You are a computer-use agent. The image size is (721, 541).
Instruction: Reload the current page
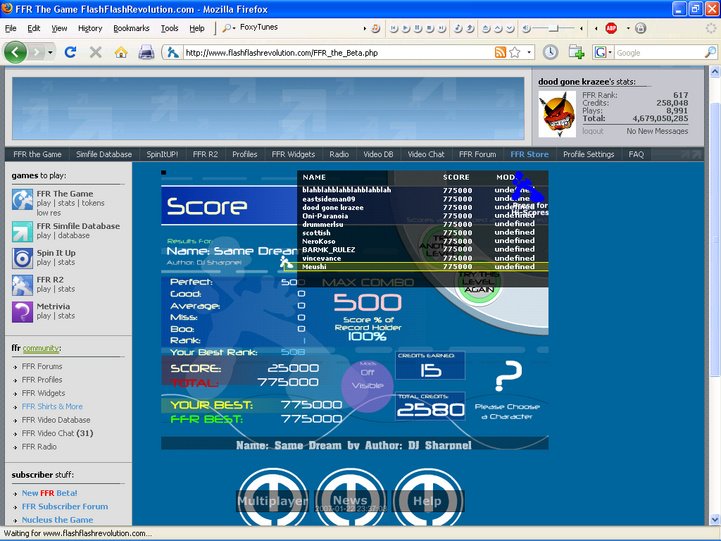(70, 52)
